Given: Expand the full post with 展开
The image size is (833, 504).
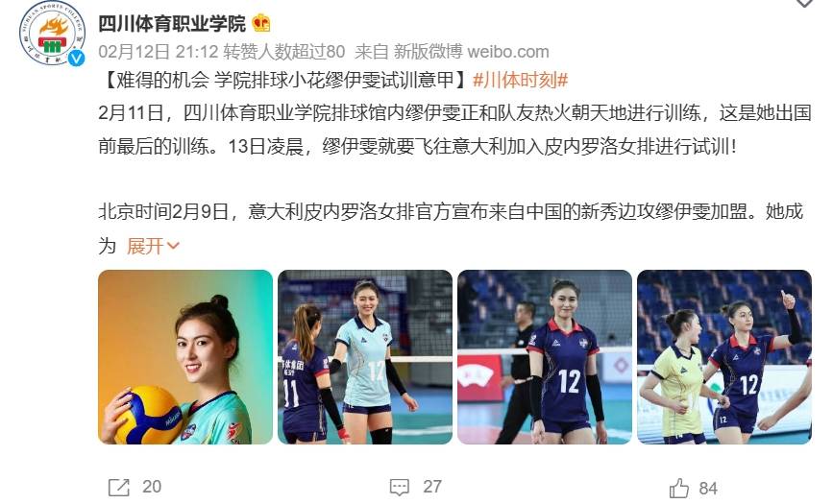Looking at the screenshot, I should pos(153,246).
